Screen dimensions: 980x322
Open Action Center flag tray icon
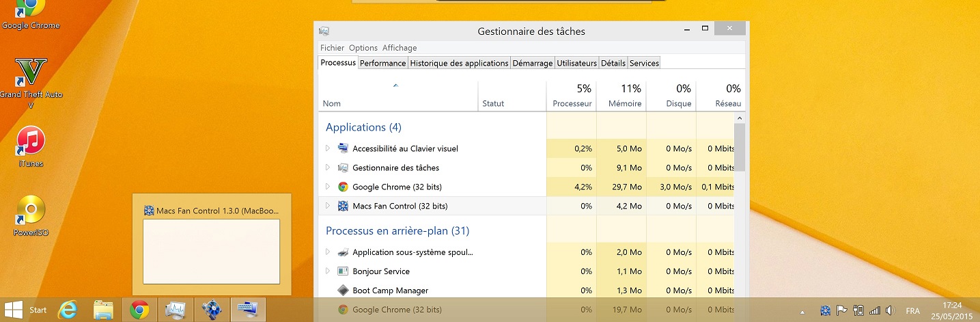click(841, 310)
